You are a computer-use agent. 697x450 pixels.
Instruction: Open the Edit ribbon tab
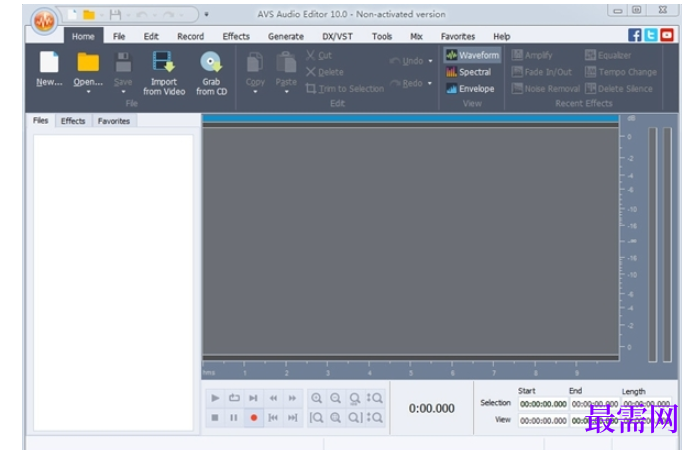tap(151, 36)
